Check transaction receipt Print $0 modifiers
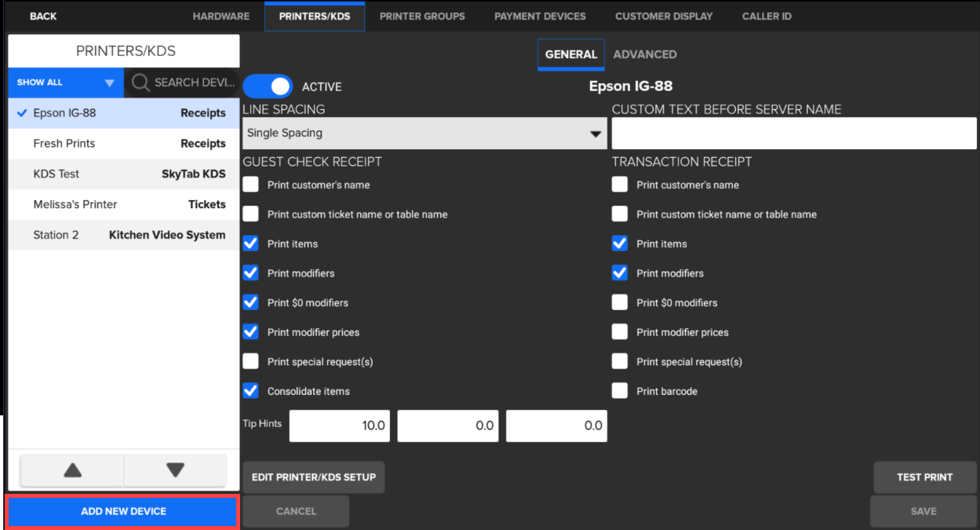The height and width of the screenshot is (530, 980). [x=620, y=303]
